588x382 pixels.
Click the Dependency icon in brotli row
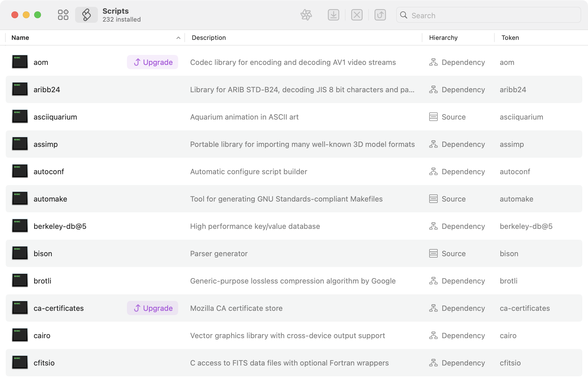click(433, 281)
